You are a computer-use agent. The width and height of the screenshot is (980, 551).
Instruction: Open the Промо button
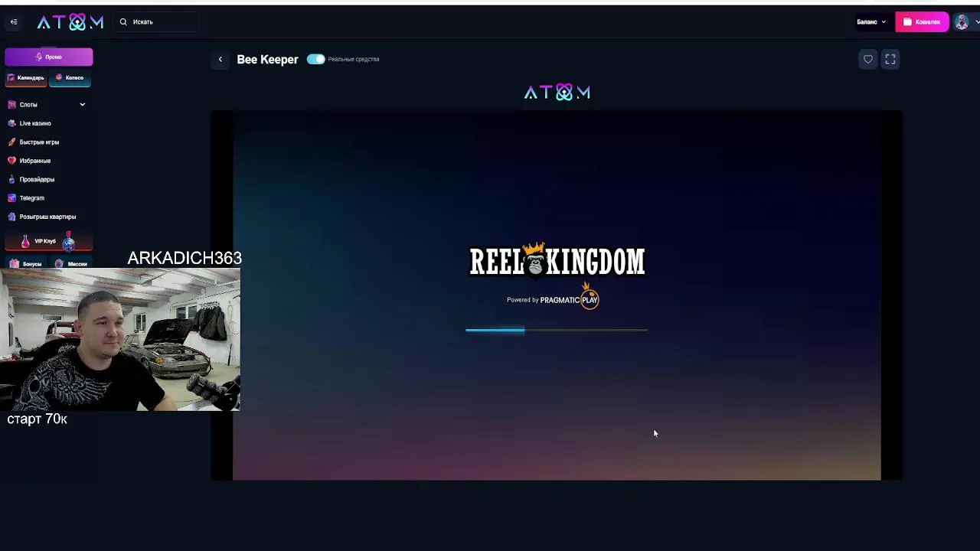click(49, 57)
